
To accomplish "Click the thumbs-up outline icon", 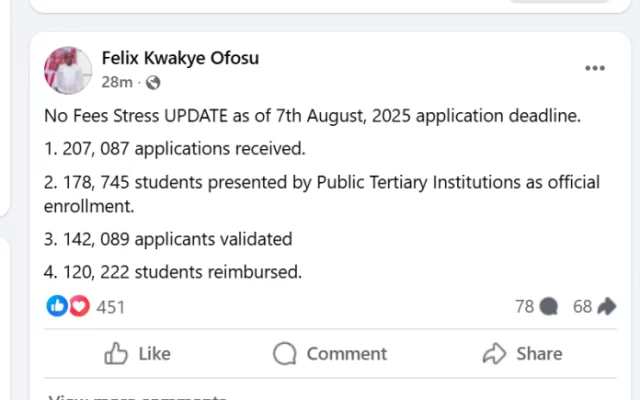I will (117, 353).
